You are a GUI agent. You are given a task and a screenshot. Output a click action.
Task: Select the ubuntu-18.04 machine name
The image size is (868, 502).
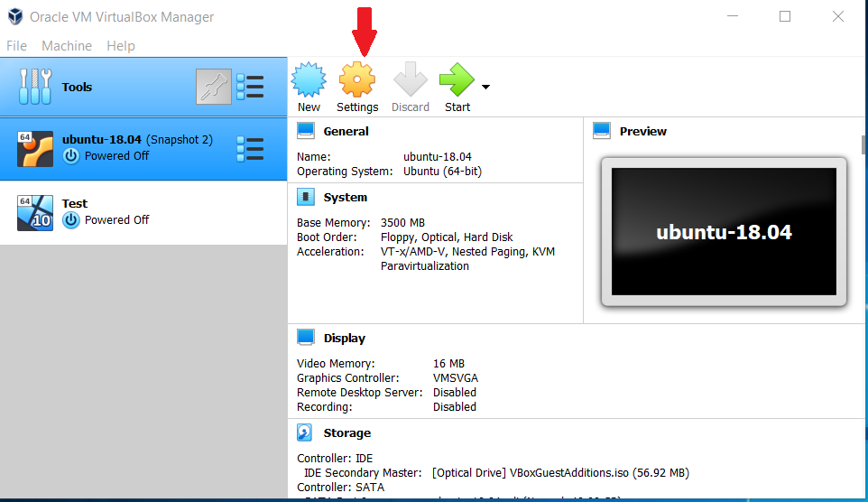(x=102, y=140)
